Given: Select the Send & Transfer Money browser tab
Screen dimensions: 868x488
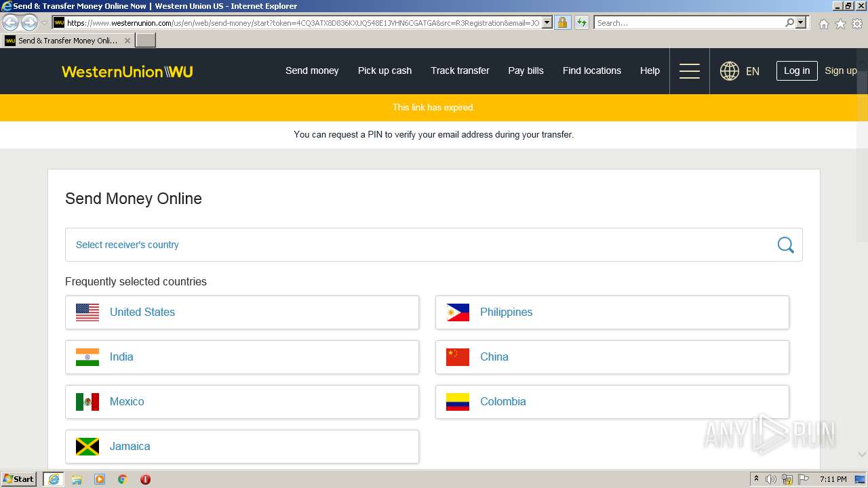Looking at the screenshot, I should tap(68, 41).
